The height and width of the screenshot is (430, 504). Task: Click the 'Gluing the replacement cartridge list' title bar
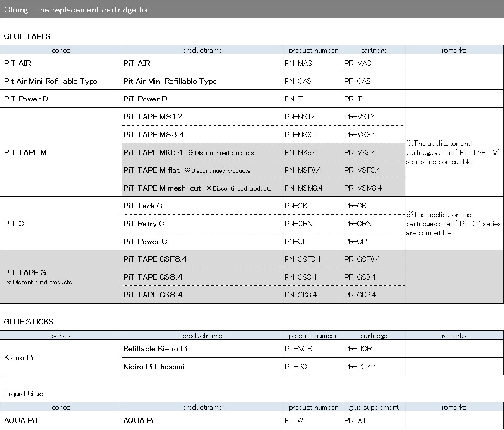pos(77,10)
